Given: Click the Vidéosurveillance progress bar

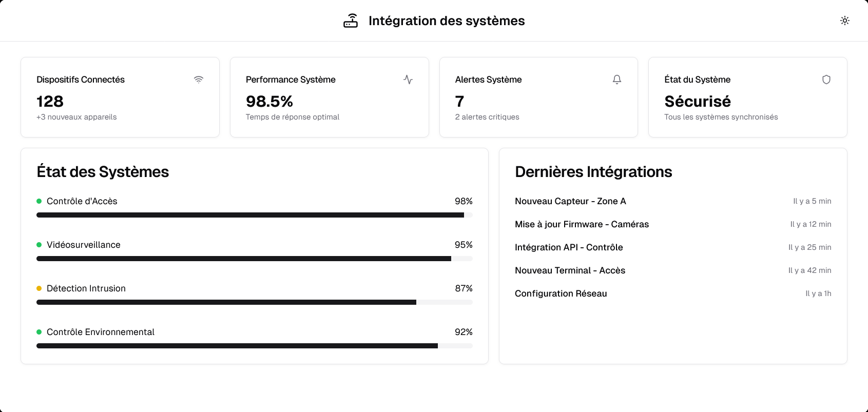Looking at the screenshot, I should [x=255, y=259].
